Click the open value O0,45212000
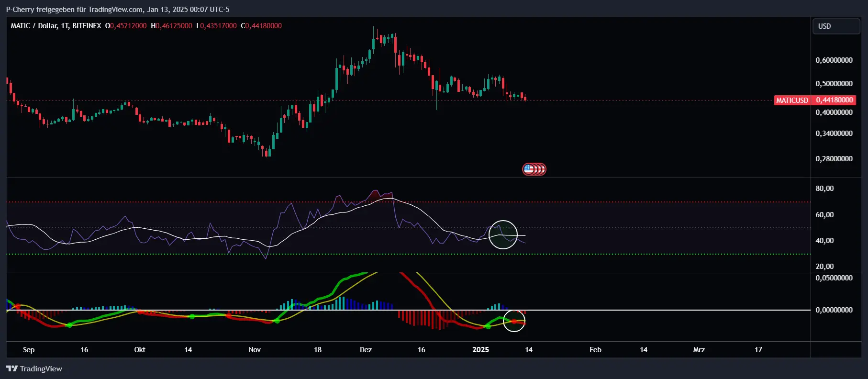868x379 pixels. 126,26
